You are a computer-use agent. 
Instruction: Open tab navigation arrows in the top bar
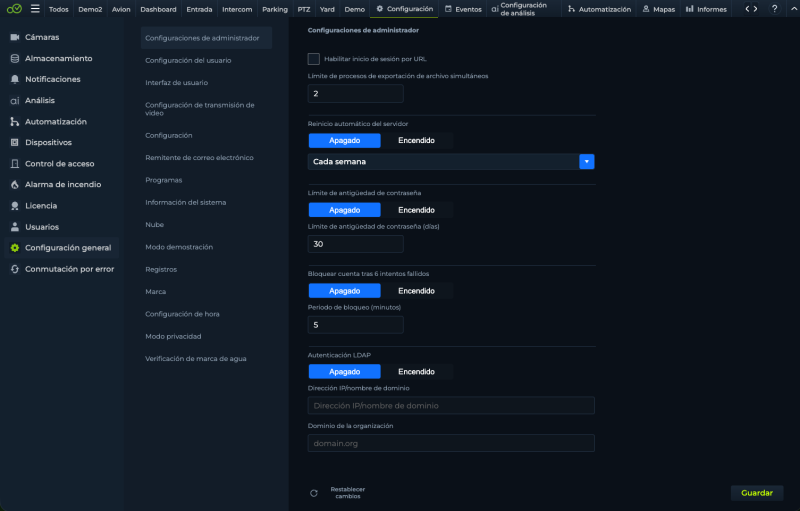tap(751, 9)
